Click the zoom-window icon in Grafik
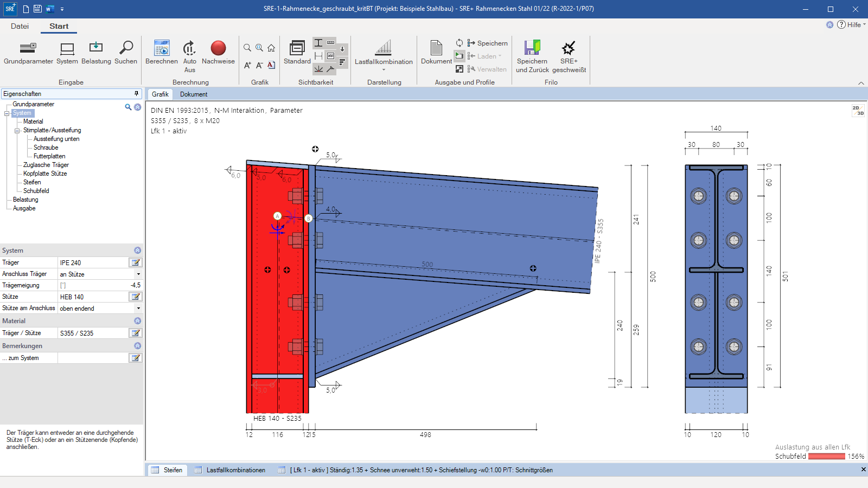 point(259,48)
